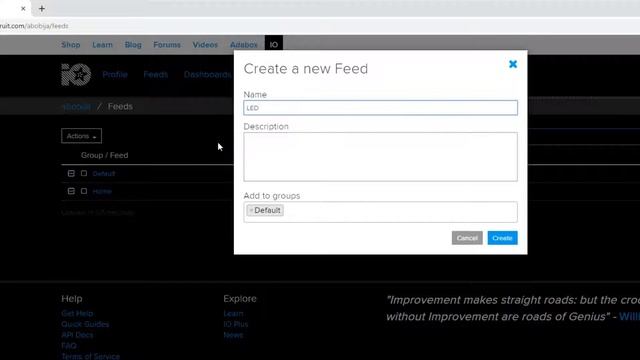The height and width of the screenshot is (360, 640).
Task: Select the IO tab in top navigation
Action: point(273,44)
